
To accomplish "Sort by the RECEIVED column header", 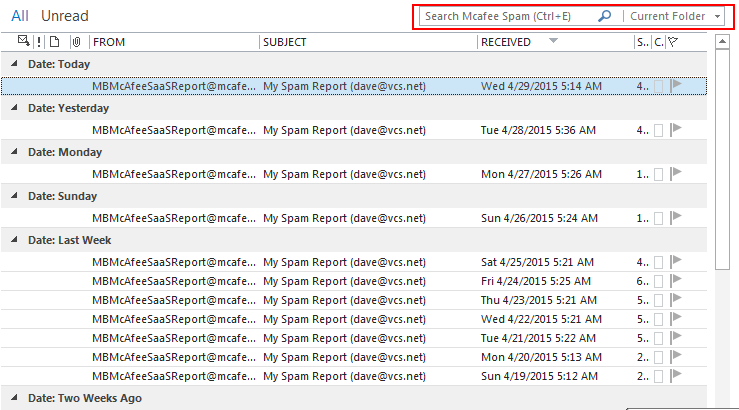I will pos(506,42).
